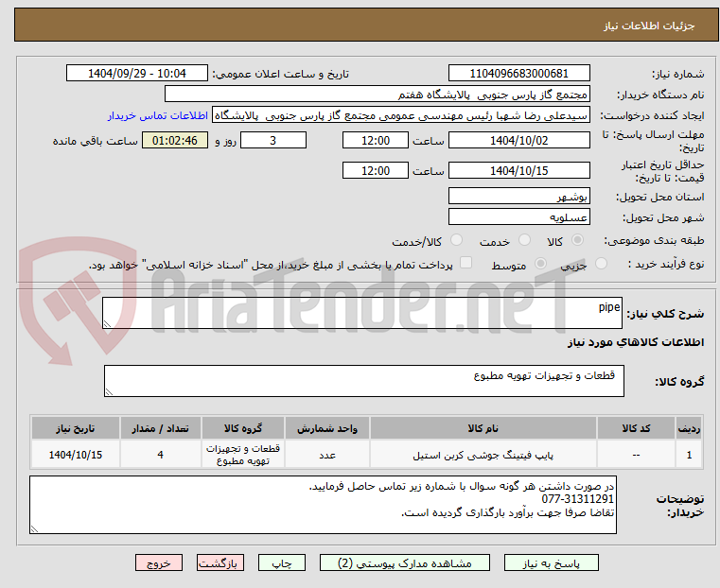The height and width of the screenshot is (588, 720).
Task: Click the delivery city field 'عسلویه'
Action: coord(518,216)
